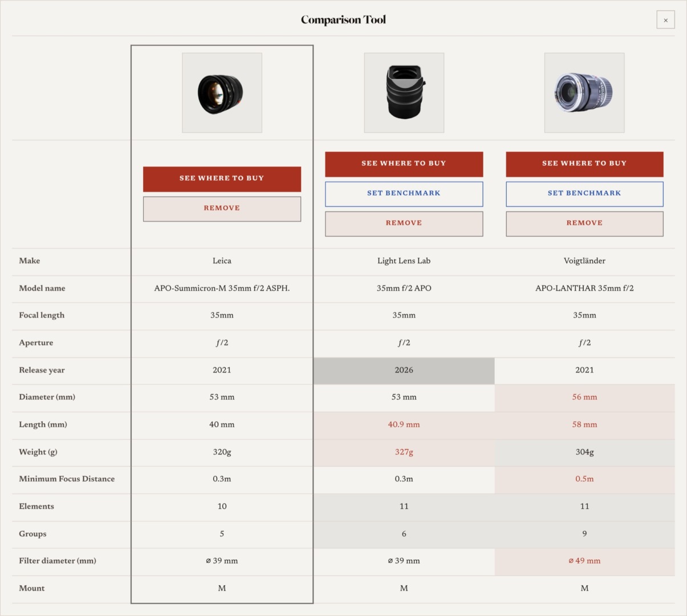Select the 58 mm length value
This screenshot has width=687, height=616.
[x=584, y=424]
